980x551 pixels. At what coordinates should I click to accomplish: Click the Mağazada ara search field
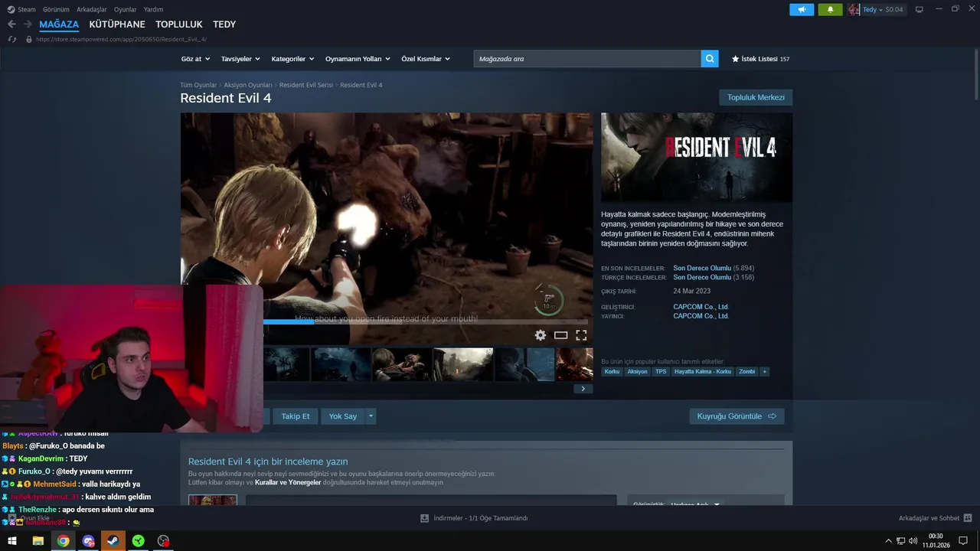pyautogui.click(x=587, y=59)
